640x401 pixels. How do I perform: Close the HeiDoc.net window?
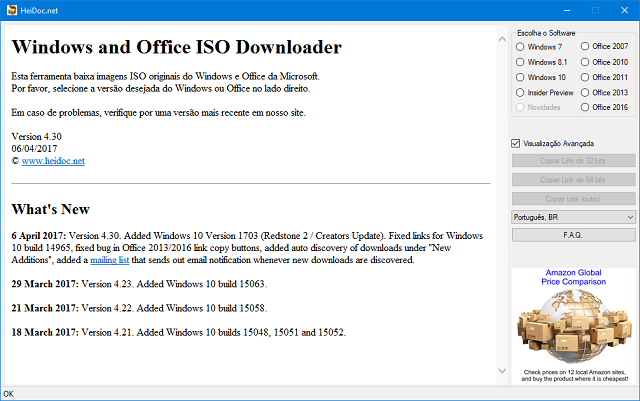624,10
